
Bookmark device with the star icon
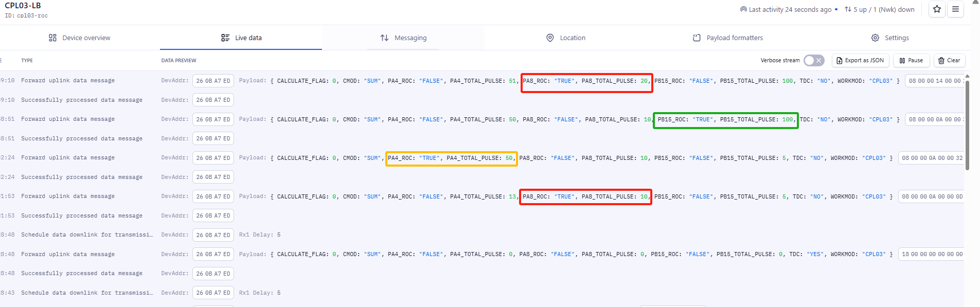937,9
